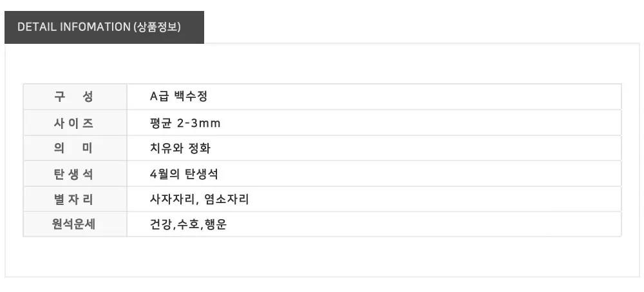
Task: Click the word 수호 in fortune value
Action: 187,225
